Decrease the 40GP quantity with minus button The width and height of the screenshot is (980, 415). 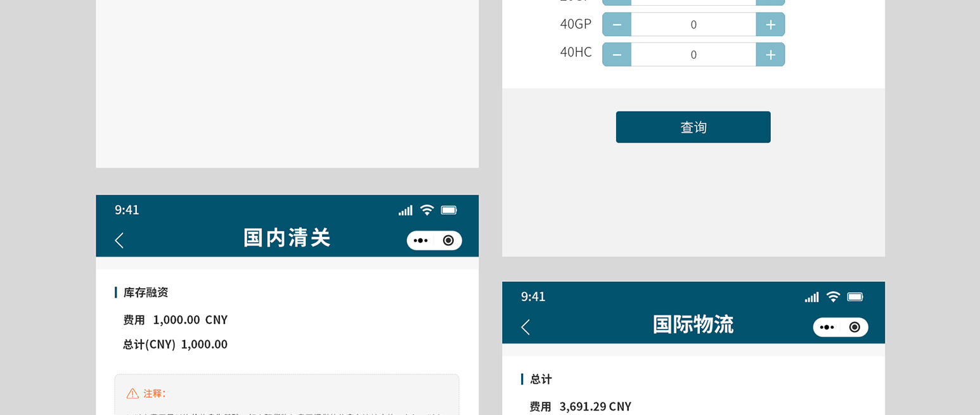[617, 25]
